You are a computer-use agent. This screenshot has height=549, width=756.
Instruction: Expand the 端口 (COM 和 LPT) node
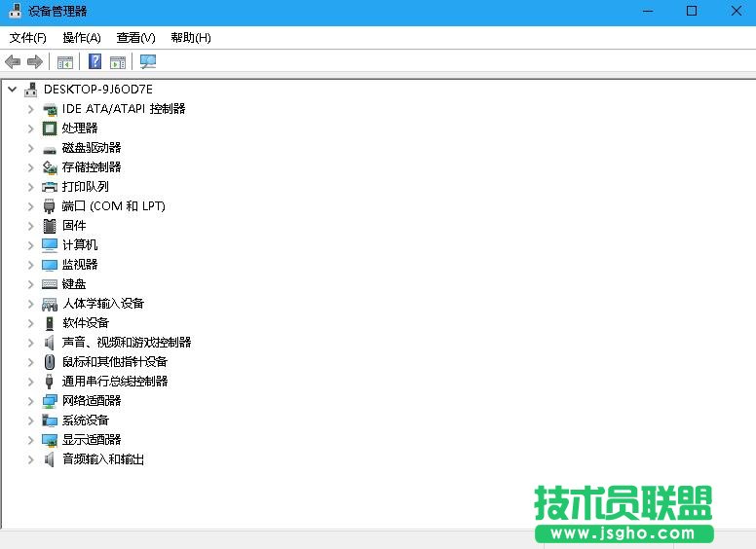tap(30, 206)
